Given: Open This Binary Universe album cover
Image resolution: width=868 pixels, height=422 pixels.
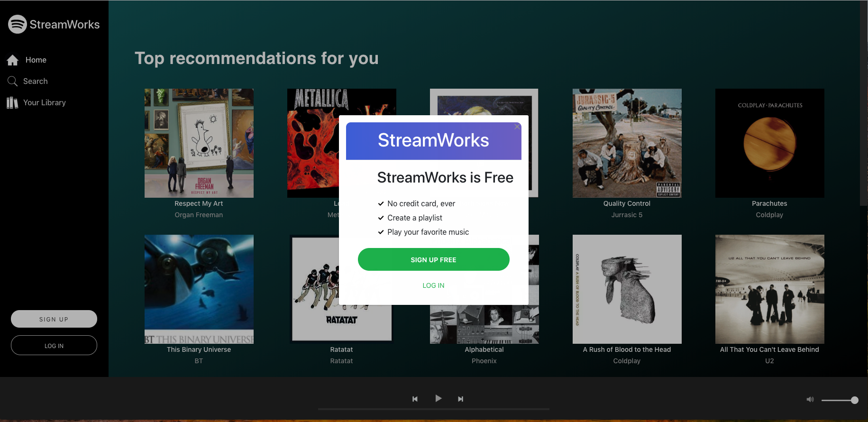Looking at the screenshot, I should click(x=199, y=289).
